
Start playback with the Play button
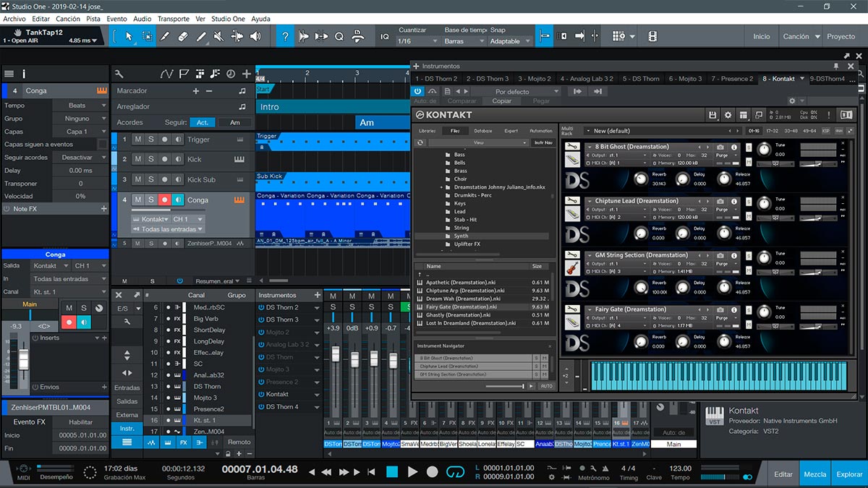point(412,471)
